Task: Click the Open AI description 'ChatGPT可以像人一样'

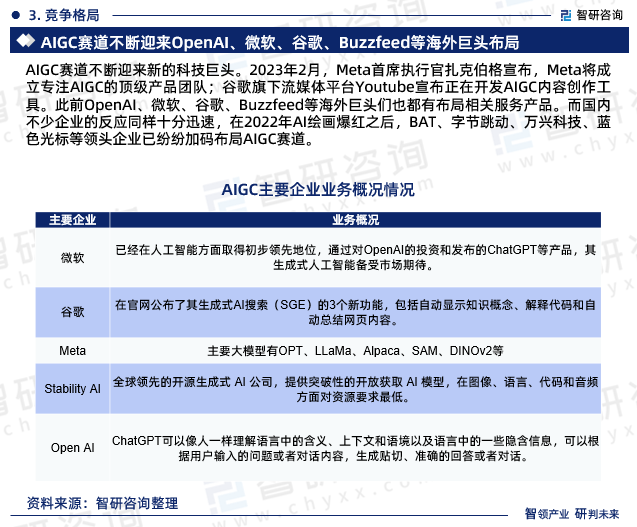Action: click(x=355, y=448)
